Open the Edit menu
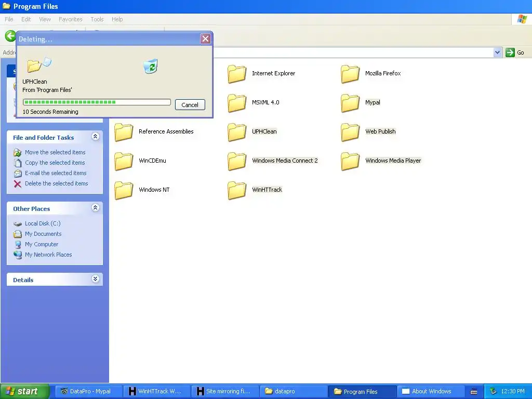The height and width of the screenshot is (399, 532). click(26, 19)
